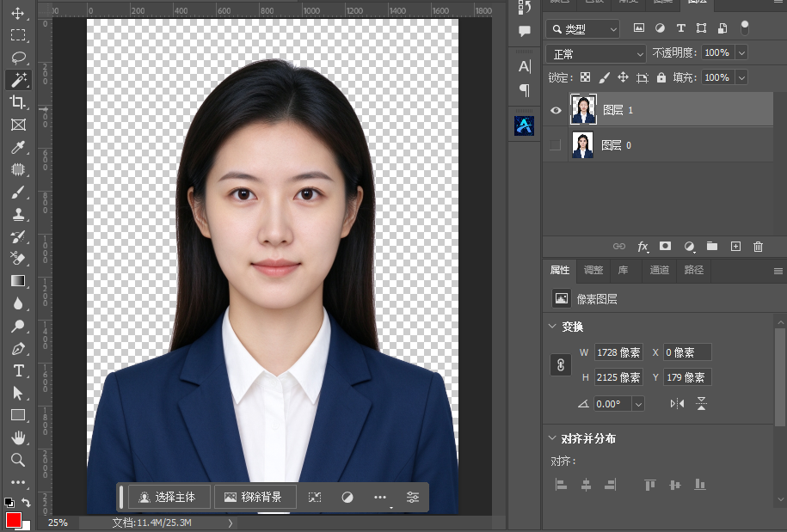Switch to the 路径 tab
This screenshot has width=787, height=532.
click(693, 270)
